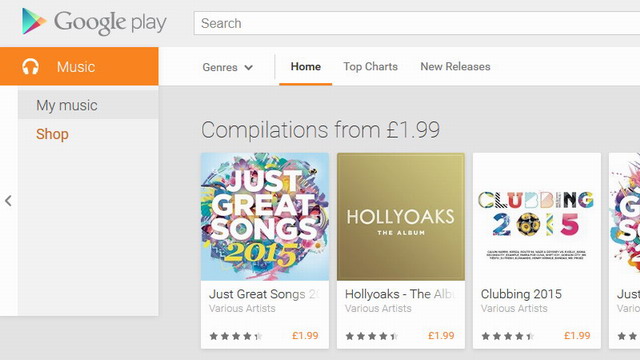Image resolution: width=640 pixels, height=360 pixels.
Task: Click the Compilations from £1.99 heading
Action: [x=320, y=130]
